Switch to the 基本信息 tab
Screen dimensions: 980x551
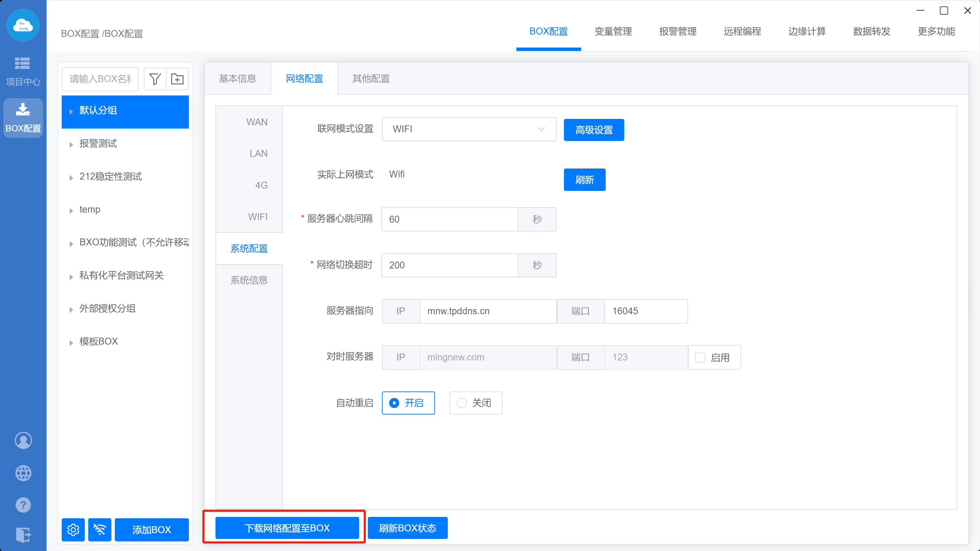238,79
